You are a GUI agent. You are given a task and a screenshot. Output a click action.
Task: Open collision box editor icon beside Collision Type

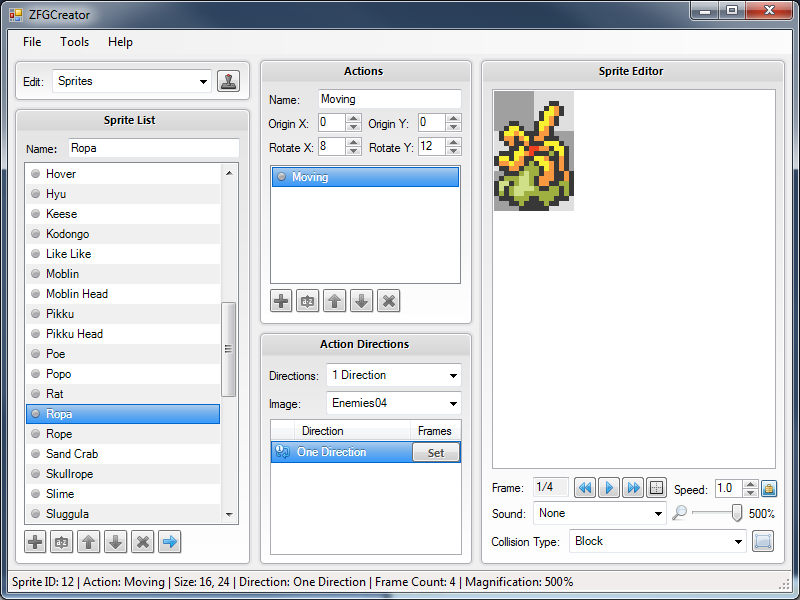pos(763,541)
